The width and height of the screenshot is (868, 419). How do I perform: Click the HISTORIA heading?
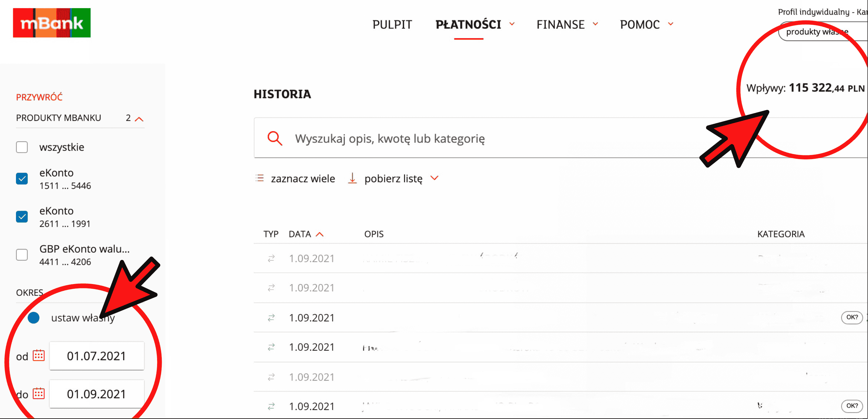(282, 94)
